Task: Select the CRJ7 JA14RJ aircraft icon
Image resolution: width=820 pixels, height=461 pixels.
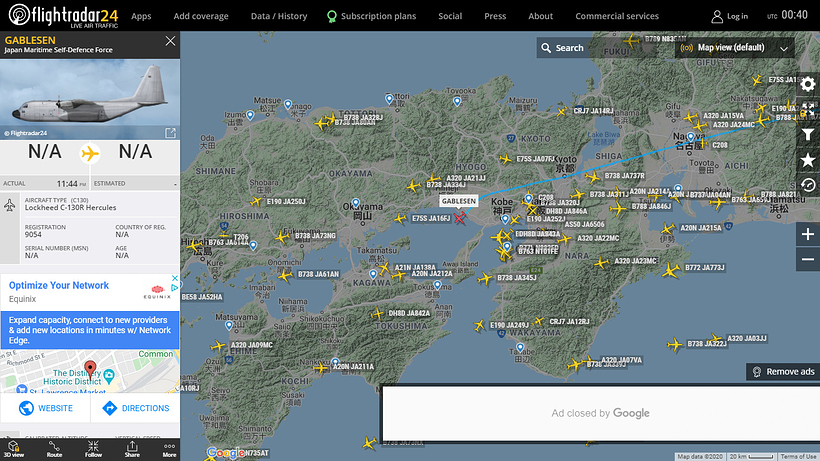Action: (562, 111)
